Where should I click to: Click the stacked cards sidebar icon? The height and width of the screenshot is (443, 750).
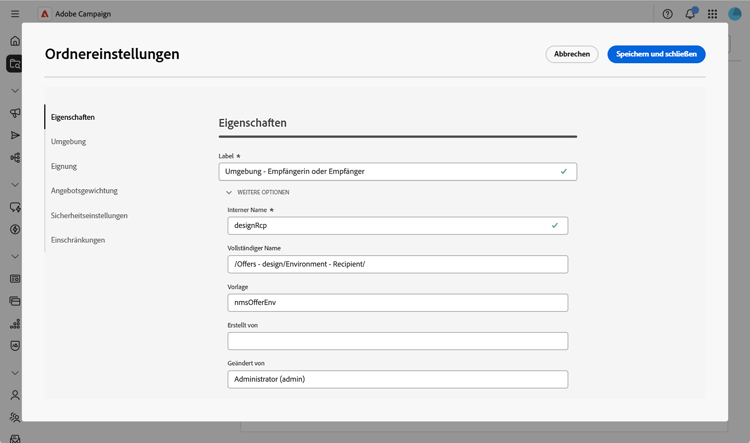[x=15, y=301]
